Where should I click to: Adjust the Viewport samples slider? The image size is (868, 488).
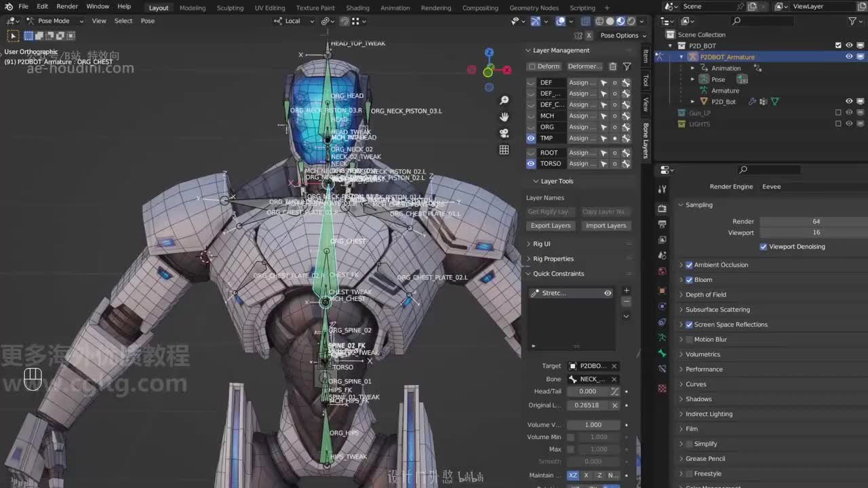point(814,232)
